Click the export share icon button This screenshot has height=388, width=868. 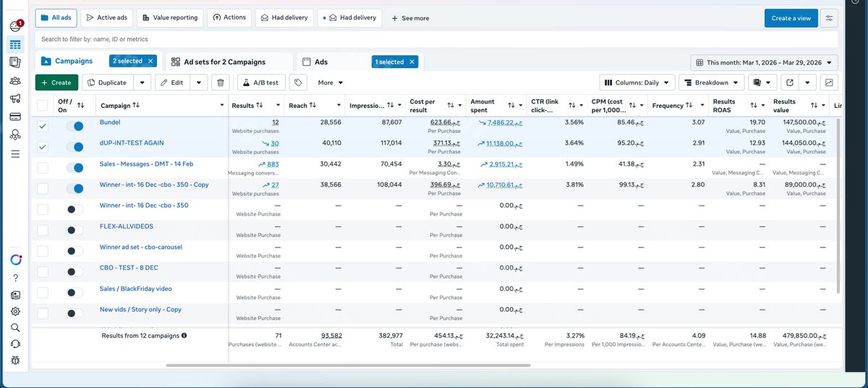789,83
